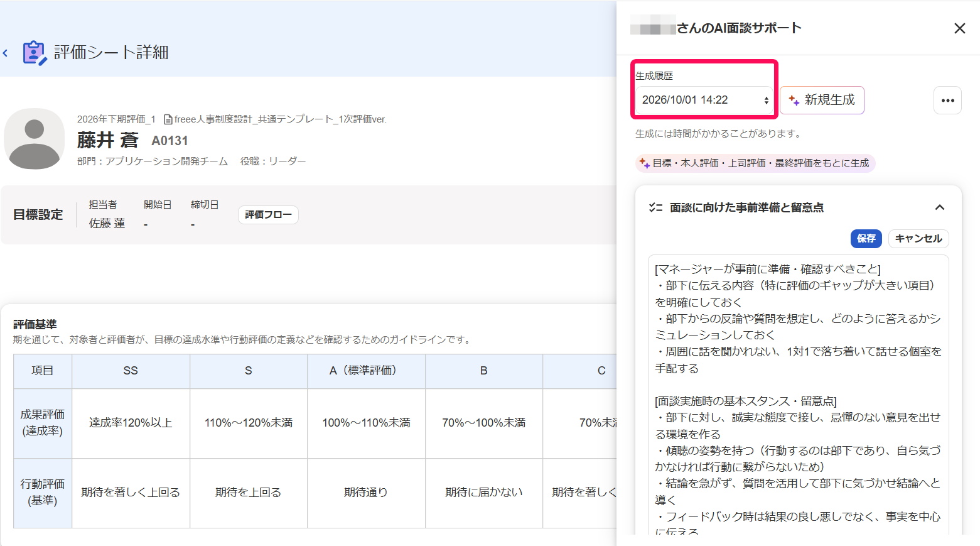Click the 成果評価(達成率) row header
Image resolution: width=980 pixels, height=546 pixels.
[x=43, y=423]
